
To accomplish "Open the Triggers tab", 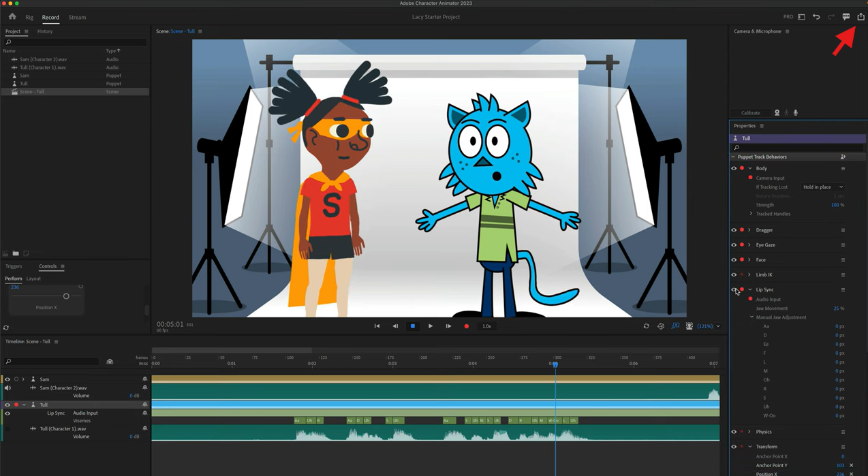I will [14, 266].
